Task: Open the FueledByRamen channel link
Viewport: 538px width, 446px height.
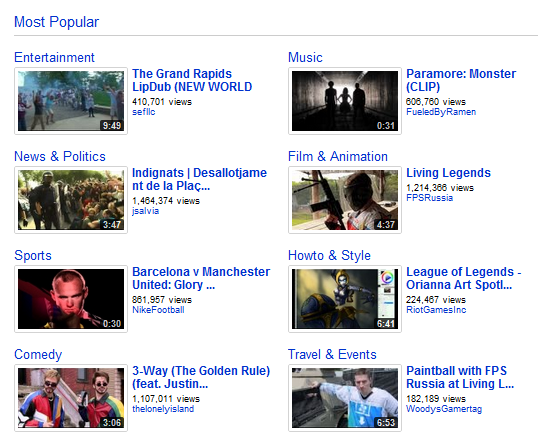Action: pyautogui.click(x=441, y=112)
